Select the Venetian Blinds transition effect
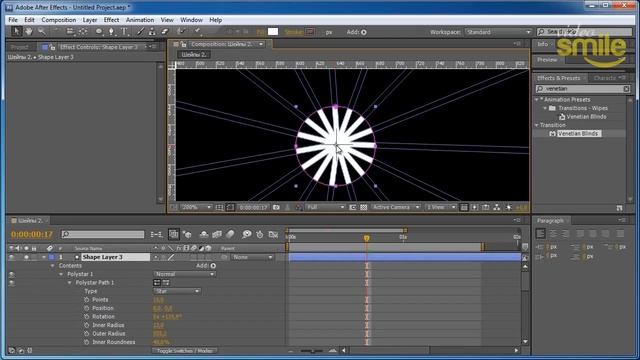Screen dimensions: 640x360 pyautogui.click(x=578, y=133)
